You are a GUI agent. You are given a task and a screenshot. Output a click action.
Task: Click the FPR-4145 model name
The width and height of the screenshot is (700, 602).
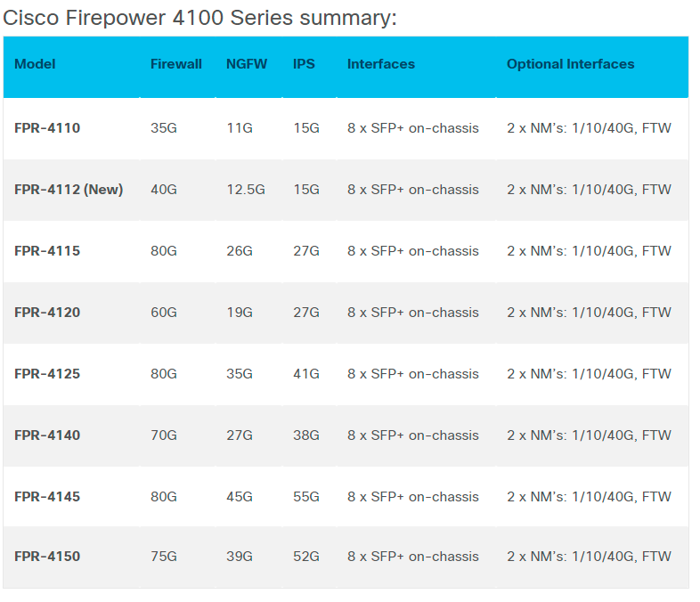click(47, 497)
